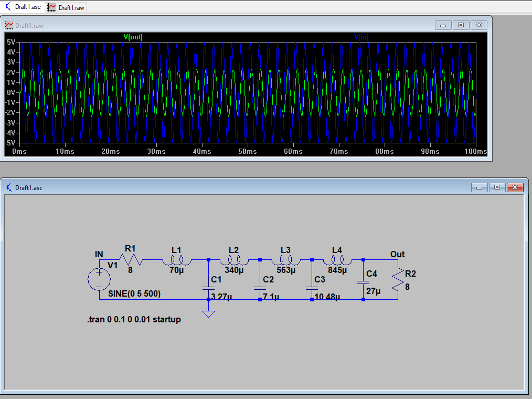Click the SINE(0 5 500) source value

134,293
